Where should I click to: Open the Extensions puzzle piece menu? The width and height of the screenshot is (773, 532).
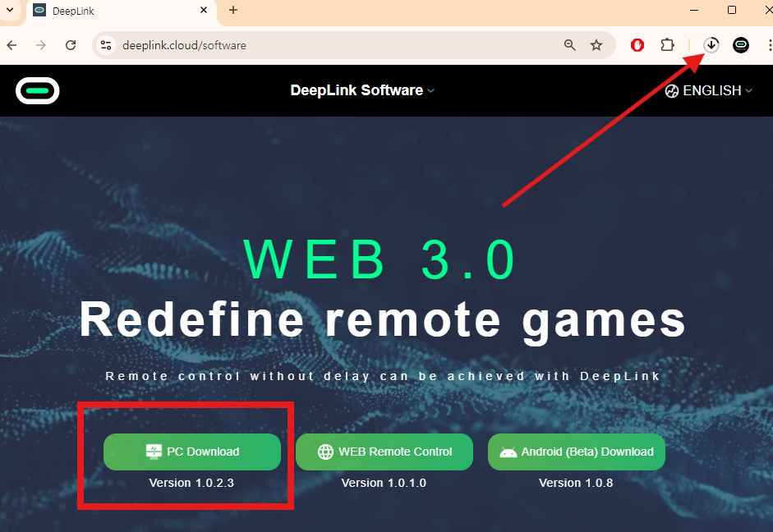click(667, 45)
